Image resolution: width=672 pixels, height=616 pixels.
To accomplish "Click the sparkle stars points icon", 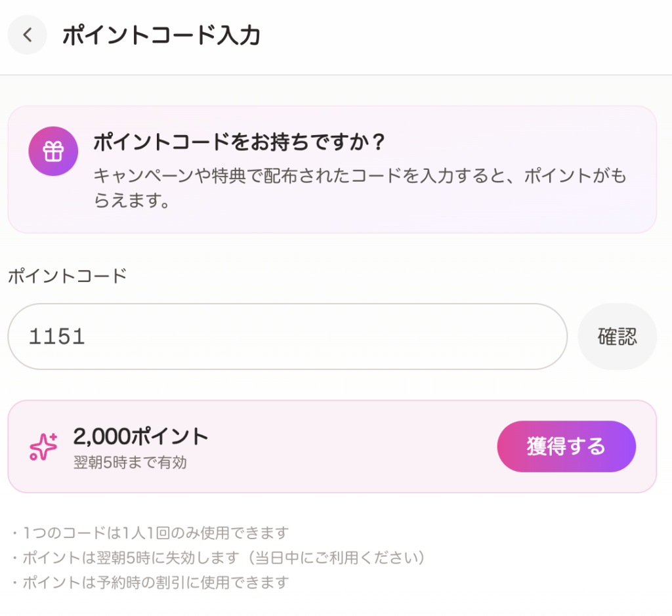I will click(43, 447).
